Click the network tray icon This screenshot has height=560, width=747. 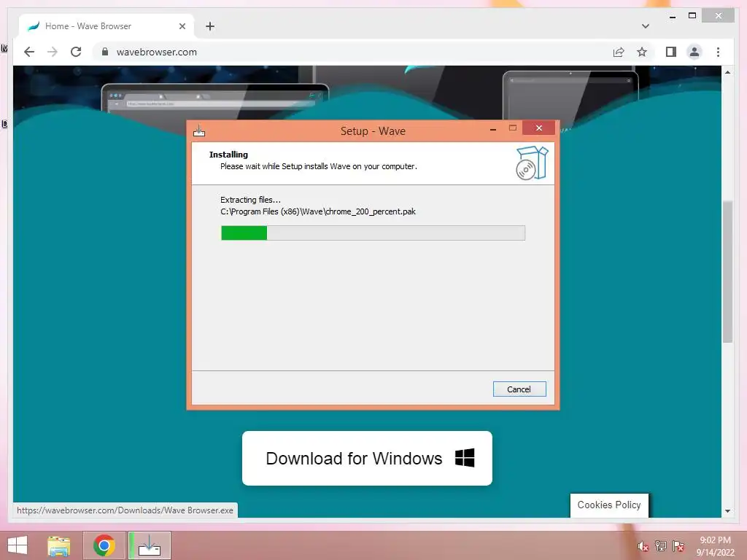point(661,545)
